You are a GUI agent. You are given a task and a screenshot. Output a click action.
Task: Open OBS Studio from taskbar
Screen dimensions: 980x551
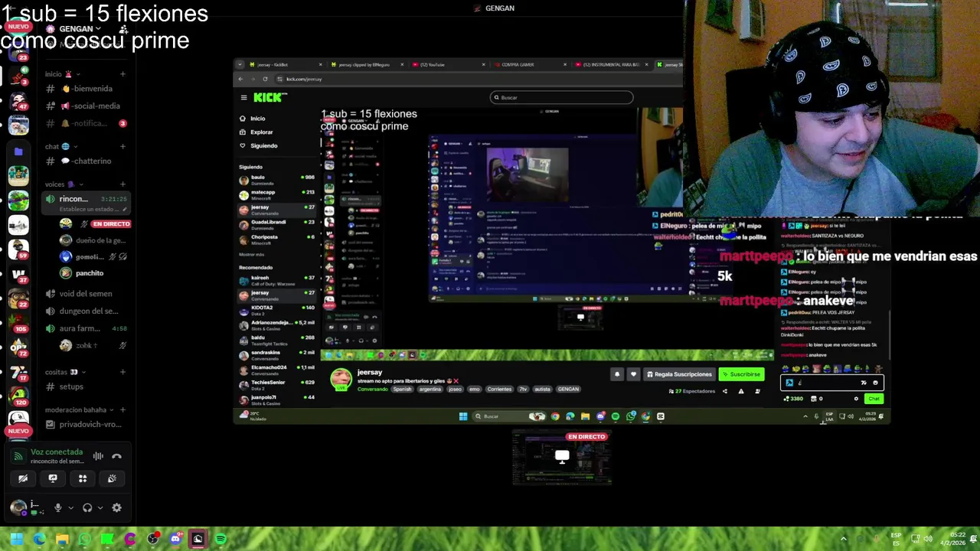click(x=152, y=539)
